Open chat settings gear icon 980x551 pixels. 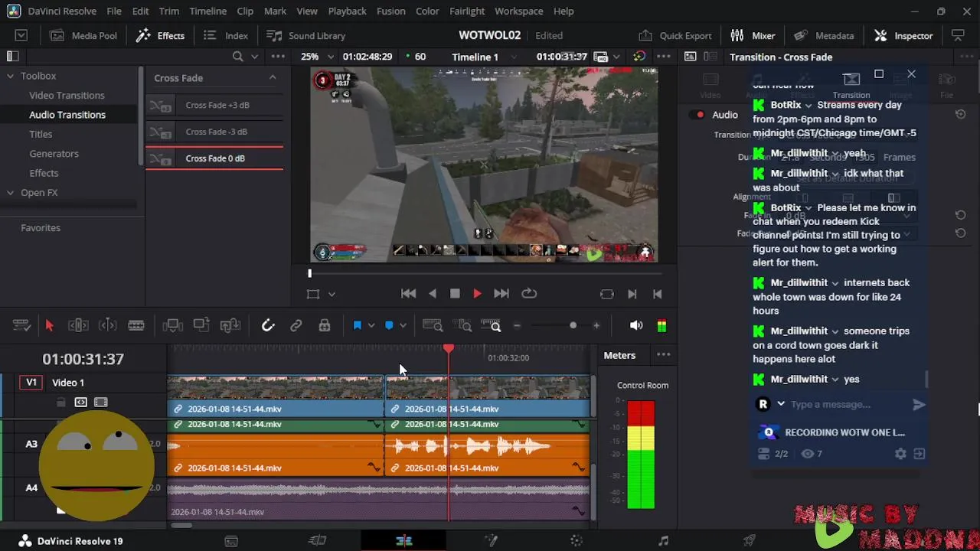(x=900, y=454)
